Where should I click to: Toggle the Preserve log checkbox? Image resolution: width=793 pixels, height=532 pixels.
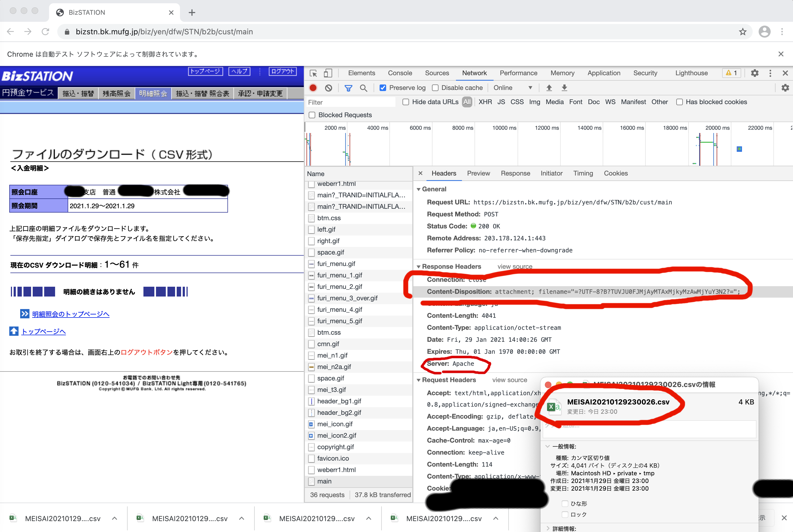pos(383,88)
